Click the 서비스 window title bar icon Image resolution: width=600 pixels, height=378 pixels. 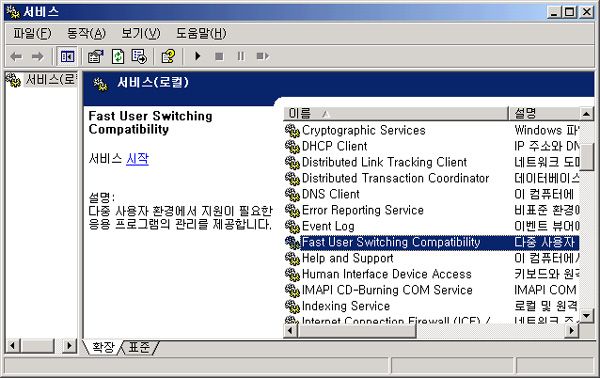(13, 12)
